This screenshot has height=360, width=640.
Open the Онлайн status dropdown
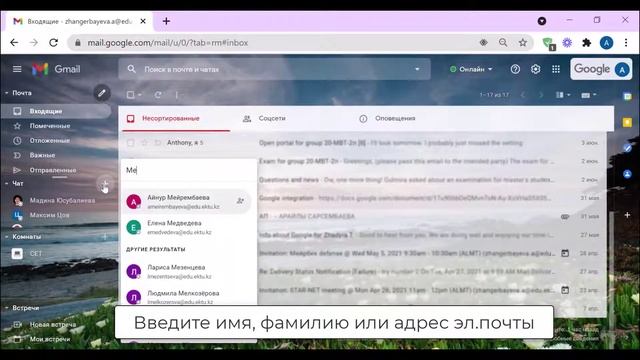point(471,69)
